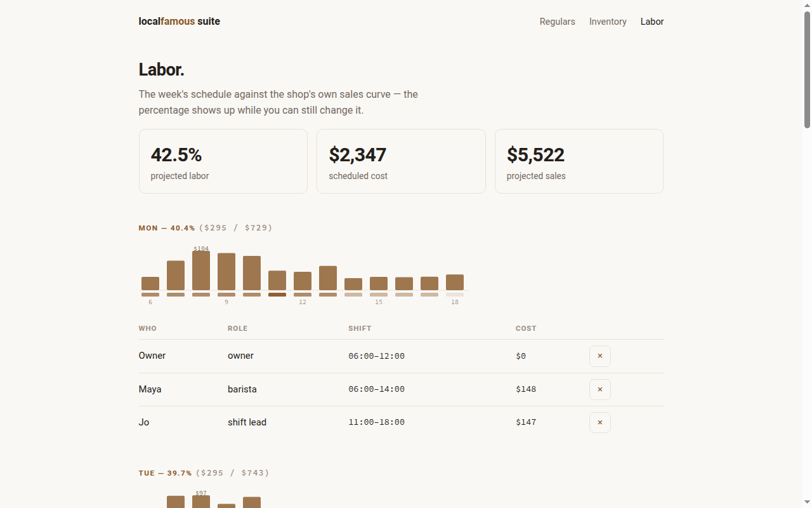Screen dimensions: 812x508
Task: Click the Monday 12 o'clock sales bar
Action: coord(303,281)
